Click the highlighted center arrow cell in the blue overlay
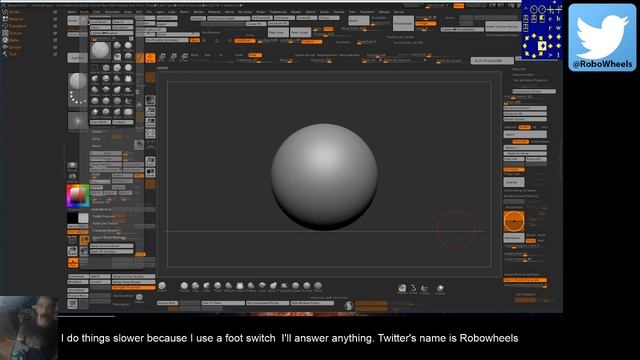640x360 pixels. 542,45
